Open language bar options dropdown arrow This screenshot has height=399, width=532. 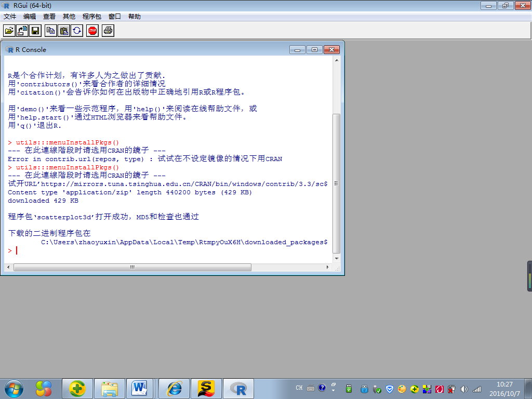(334, 390)
